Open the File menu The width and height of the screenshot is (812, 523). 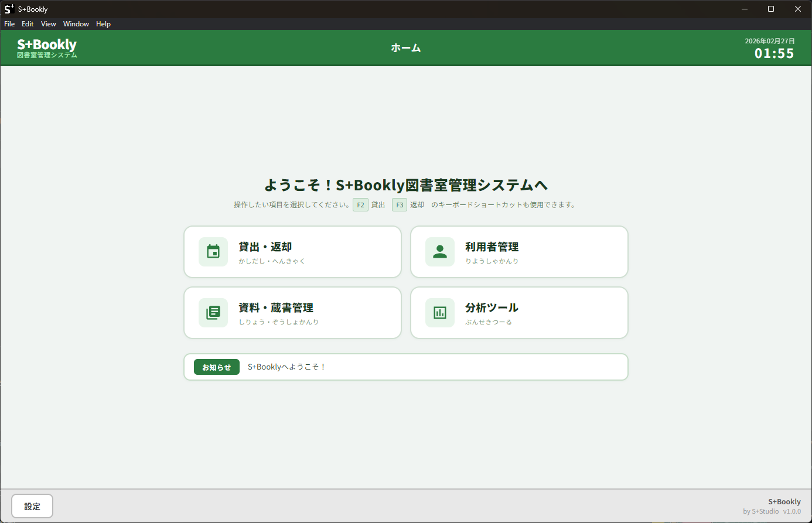coord(9,24)
